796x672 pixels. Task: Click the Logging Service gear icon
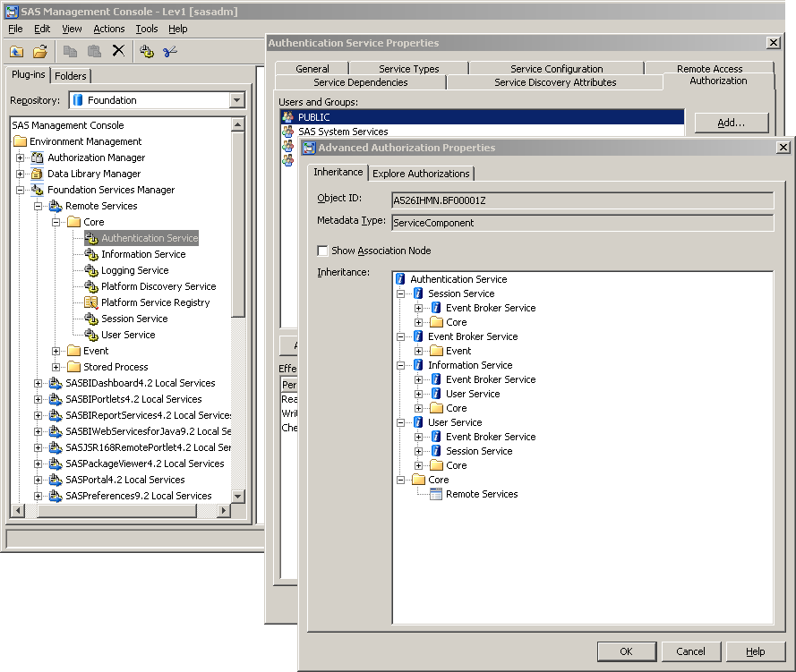(91, 270)
